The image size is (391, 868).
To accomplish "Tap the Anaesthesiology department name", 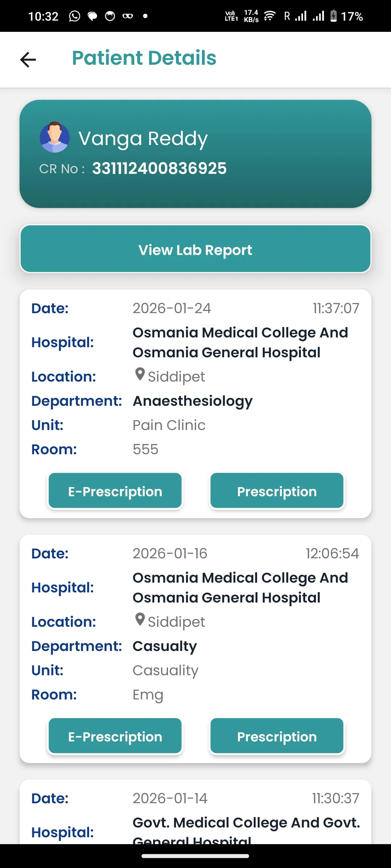I will point(193,401).
